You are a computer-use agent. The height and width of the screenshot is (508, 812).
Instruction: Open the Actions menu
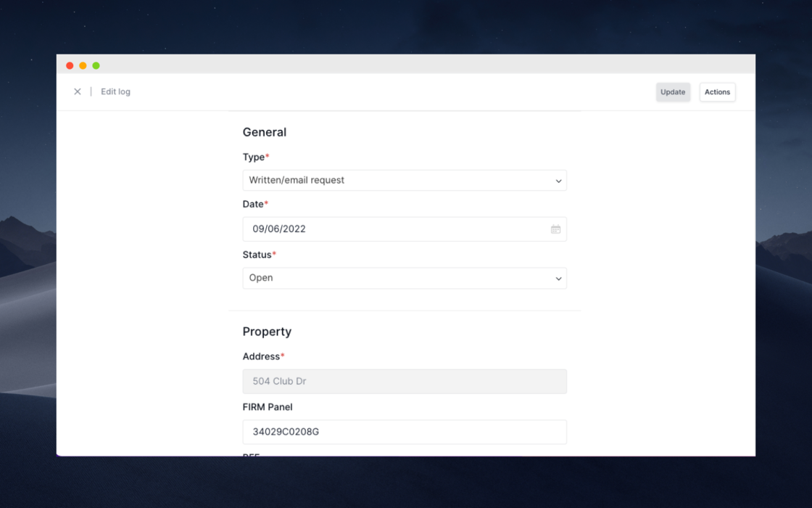coord(717,92)
